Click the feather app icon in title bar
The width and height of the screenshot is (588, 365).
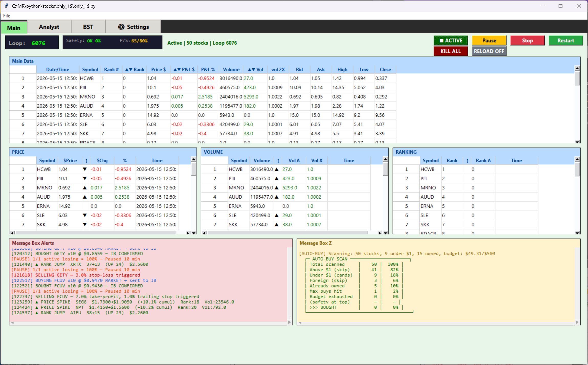(x=6, y=6)
